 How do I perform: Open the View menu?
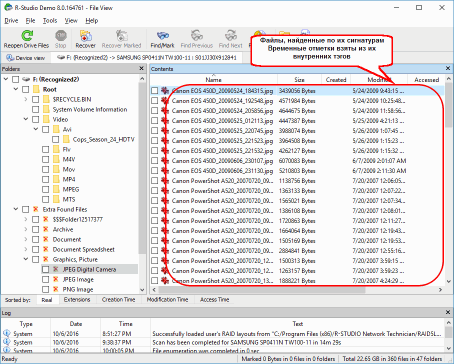pyautogui.click(x=71, y=21)
